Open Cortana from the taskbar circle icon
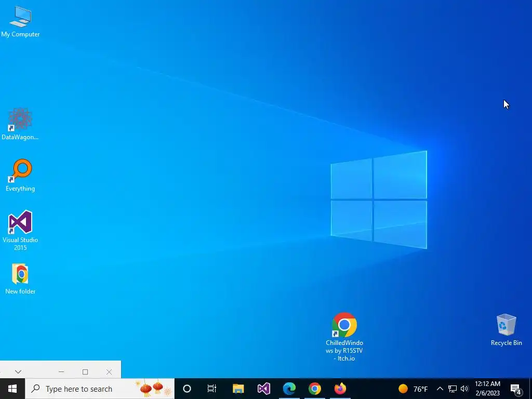This screenshot has height=399, width=532. (187, 389)
